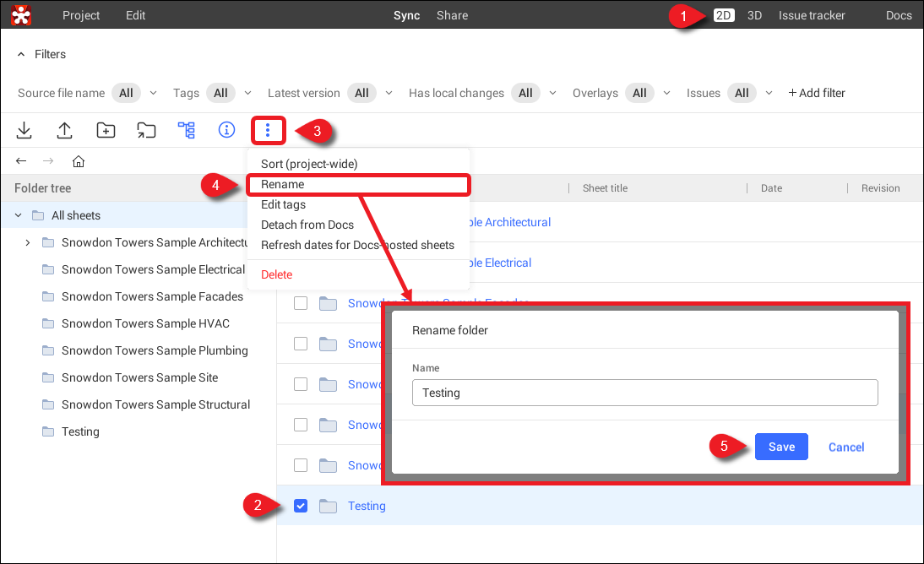
Task: Expand Snowdon Towers Sample Architectural tree node
Action: coord(28,242)
